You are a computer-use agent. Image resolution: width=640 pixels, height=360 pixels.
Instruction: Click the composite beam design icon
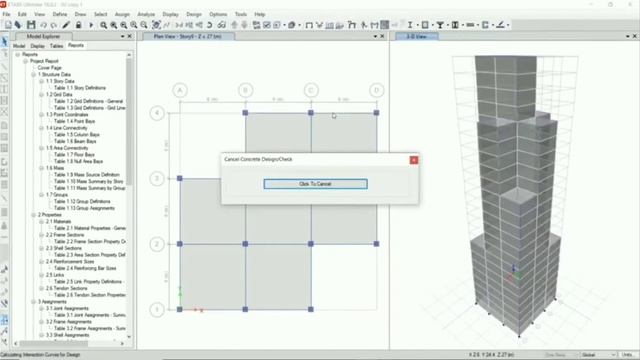click(440, 25)
